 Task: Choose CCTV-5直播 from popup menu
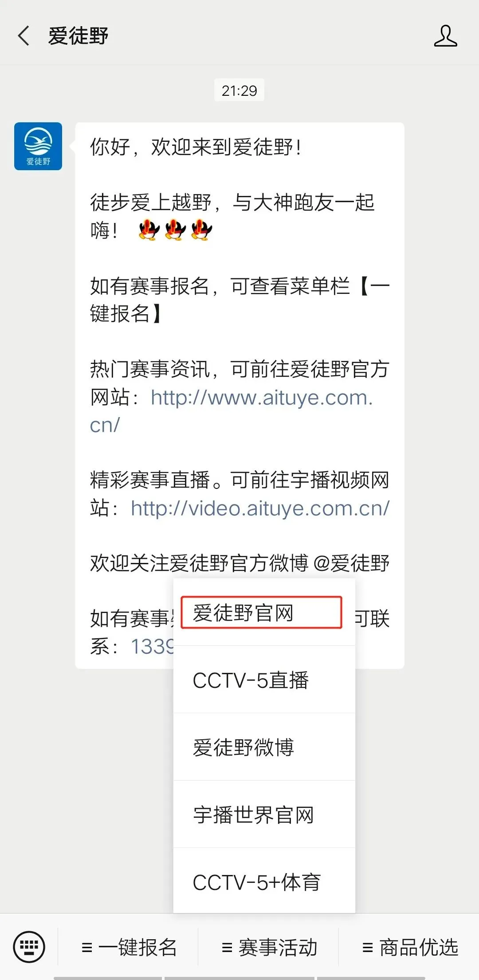264,680
